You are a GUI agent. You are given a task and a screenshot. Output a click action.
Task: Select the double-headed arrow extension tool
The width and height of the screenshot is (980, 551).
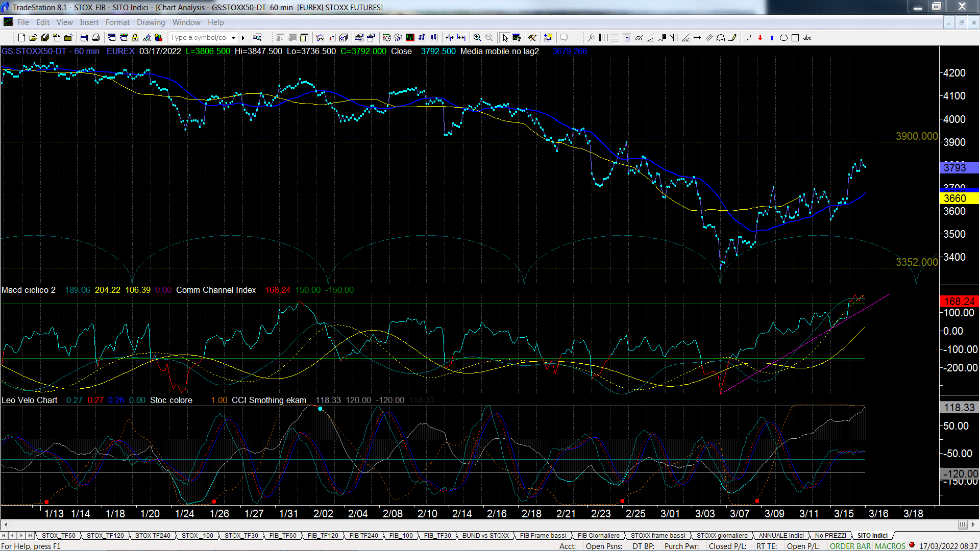pos(697,38)
